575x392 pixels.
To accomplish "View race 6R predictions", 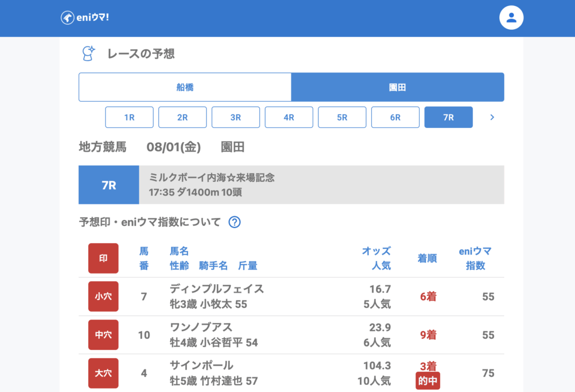I will coord(395,117).
